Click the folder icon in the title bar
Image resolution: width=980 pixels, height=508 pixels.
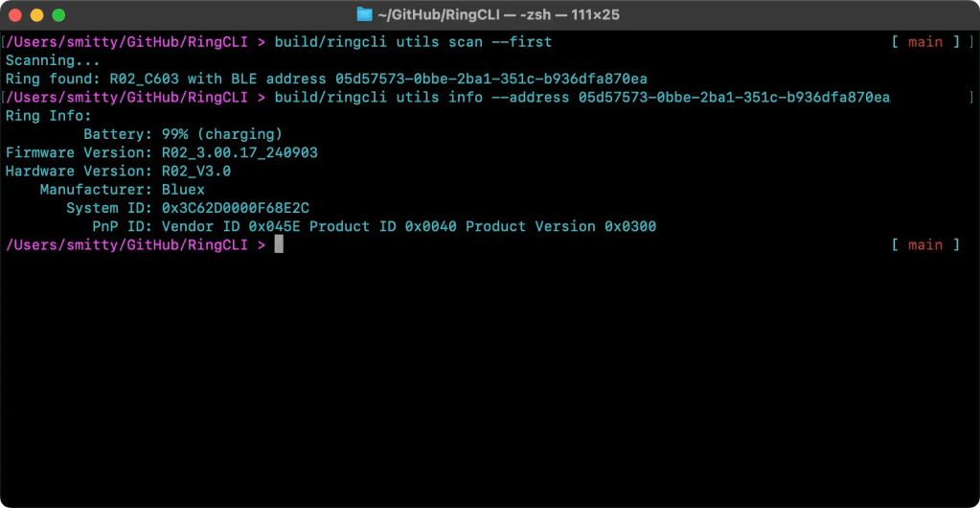coord(364,14)
